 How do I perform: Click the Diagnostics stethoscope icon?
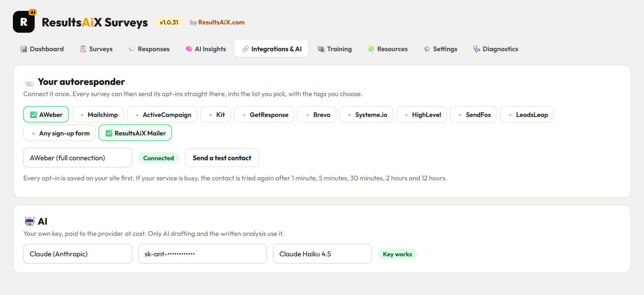pyautogui.click(x=477, y=49)
